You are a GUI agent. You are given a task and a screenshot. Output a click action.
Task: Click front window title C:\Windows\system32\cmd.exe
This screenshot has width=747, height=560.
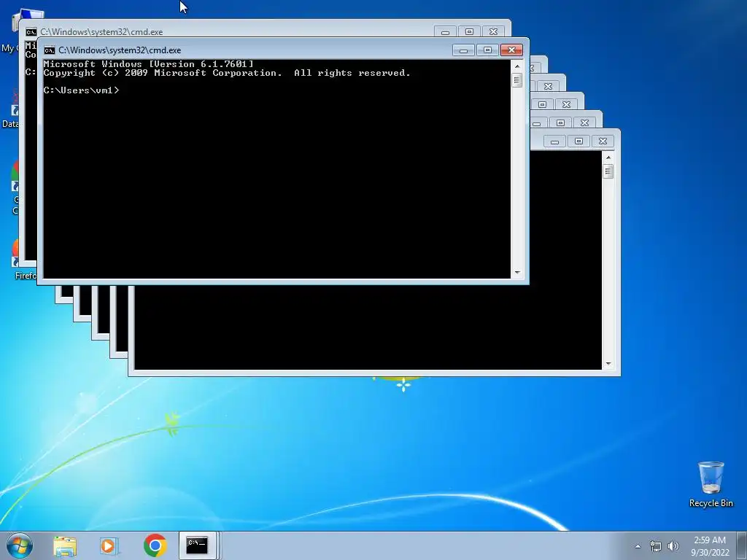click(120, 50)
